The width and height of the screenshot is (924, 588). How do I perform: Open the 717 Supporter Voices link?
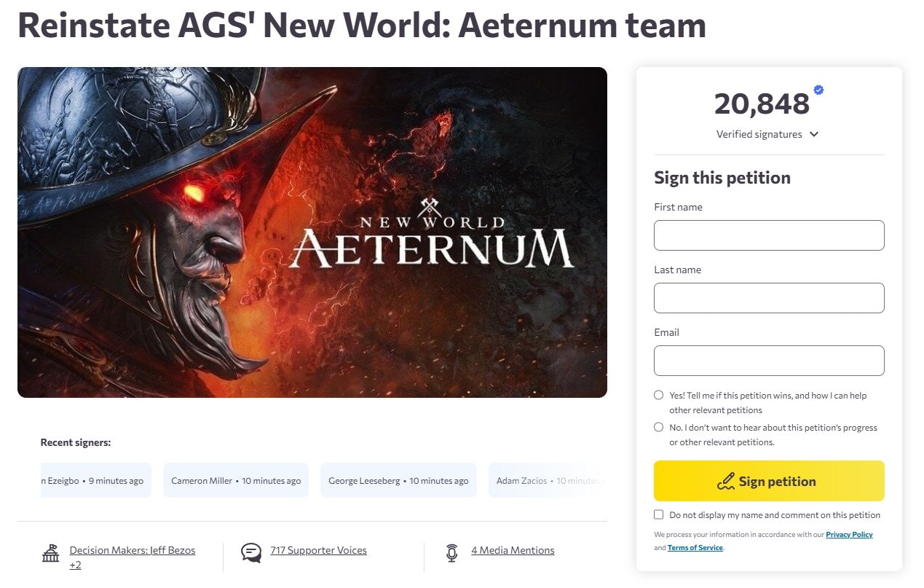(318, 550)
